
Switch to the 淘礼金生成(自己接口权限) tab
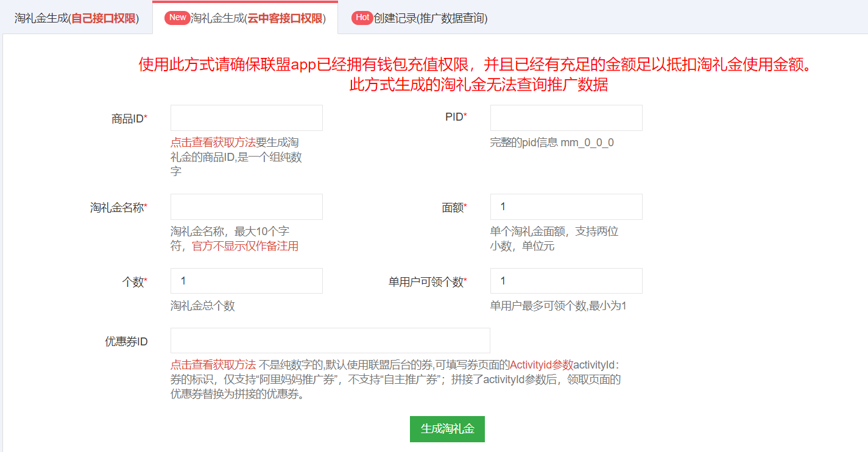(x=77, y=18)
